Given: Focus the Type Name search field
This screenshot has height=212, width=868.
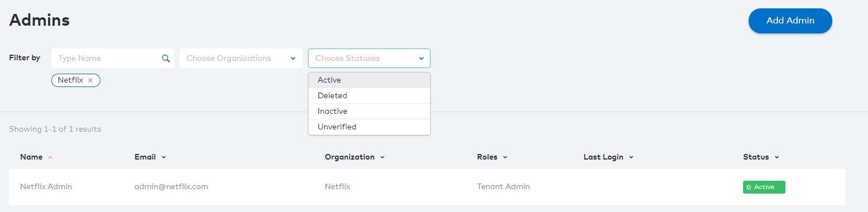Looking at the screenshot, I should coord(112,59).
